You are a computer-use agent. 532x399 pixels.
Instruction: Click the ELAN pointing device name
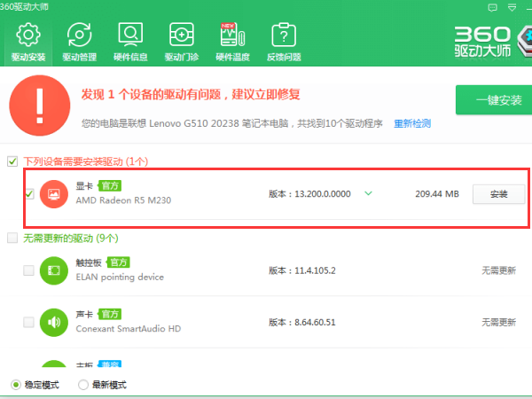[x=120, y=278]
